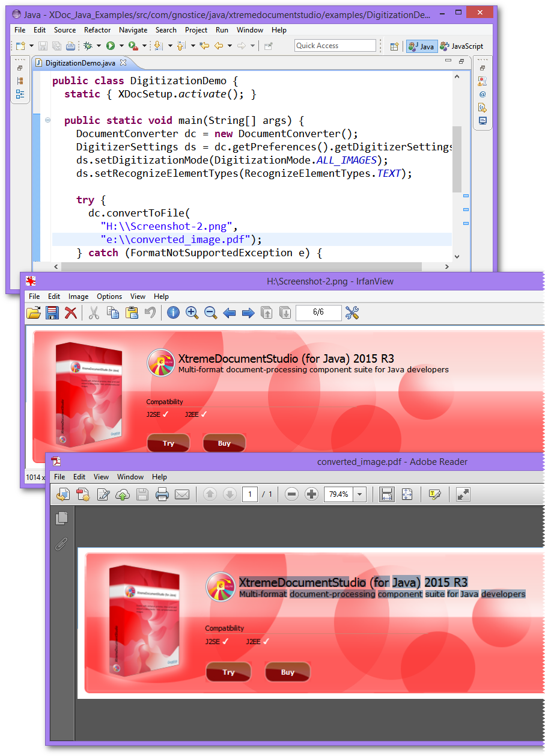Image resolution: width=545 pixels, height=756 pixels.
Task: Click Save disk icon in IrfanView toolbar
Action: point(52,312)
